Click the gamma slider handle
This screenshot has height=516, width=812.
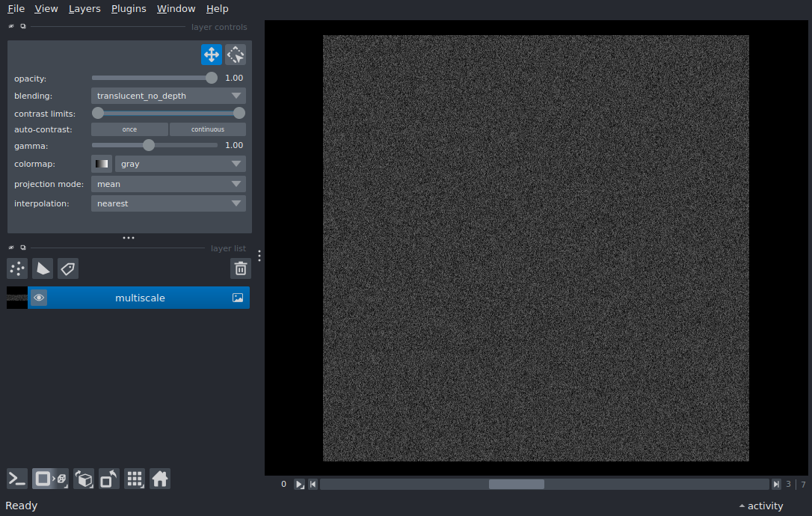(149, 145)
